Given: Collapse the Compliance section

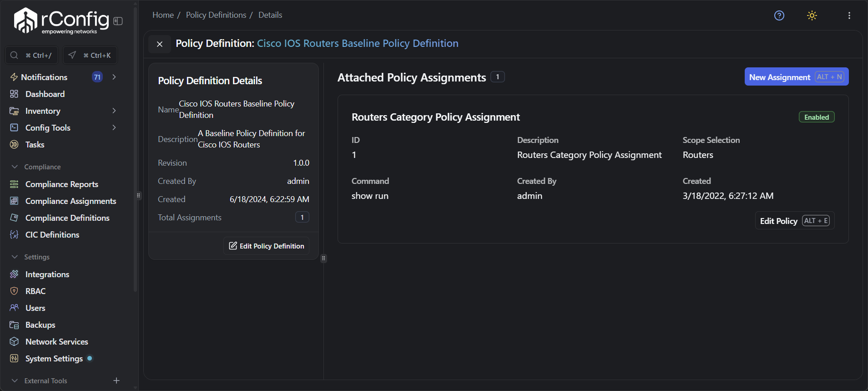Looking at the screenshot, I should [15, 167].
